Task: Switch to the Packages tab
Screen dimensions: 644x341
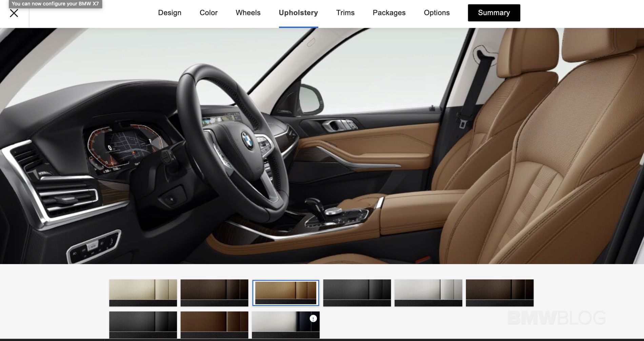Action: click(x=389, y=13)
